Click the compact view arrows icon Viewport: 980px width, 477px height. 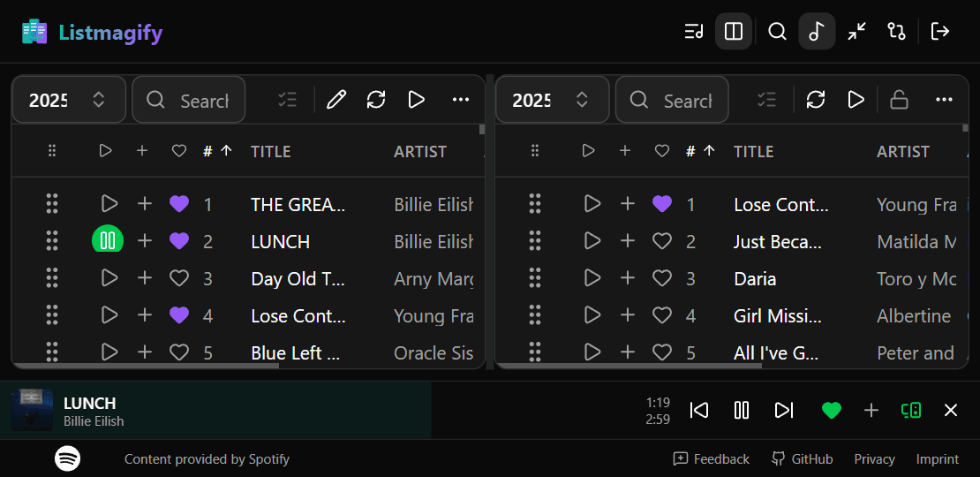(x=856, y=32)
